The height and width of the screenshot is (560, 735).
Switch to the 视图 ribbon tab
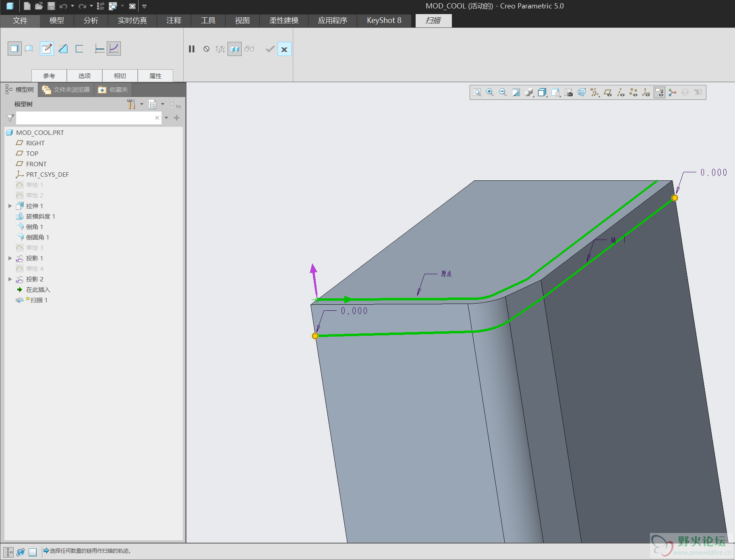click(x=242, y=21)
